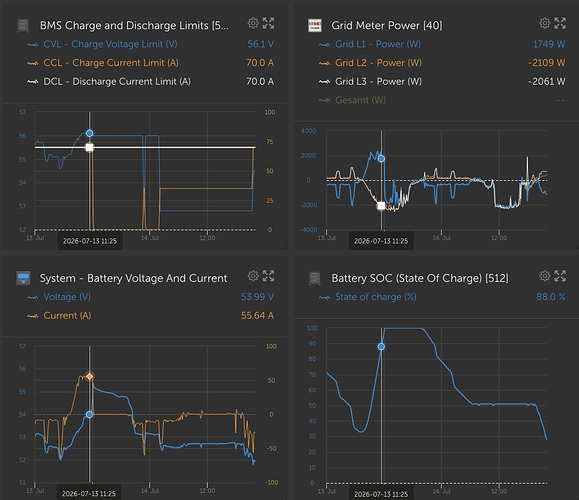Click the System - Battery Voltage And Current title
The height and width of the screenshot is (500, 579).
pos(133,278)
